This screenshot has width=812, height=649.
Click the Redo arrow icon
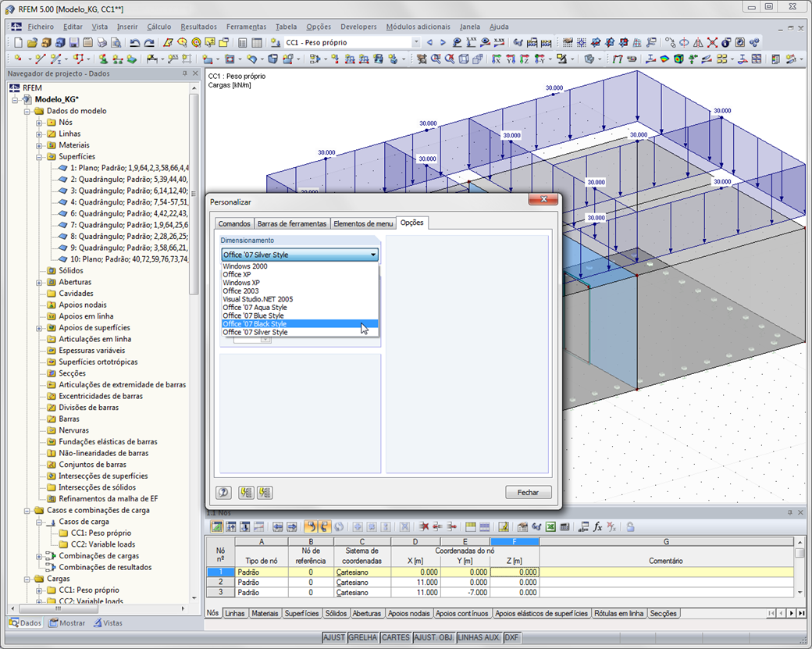[148, 42]
